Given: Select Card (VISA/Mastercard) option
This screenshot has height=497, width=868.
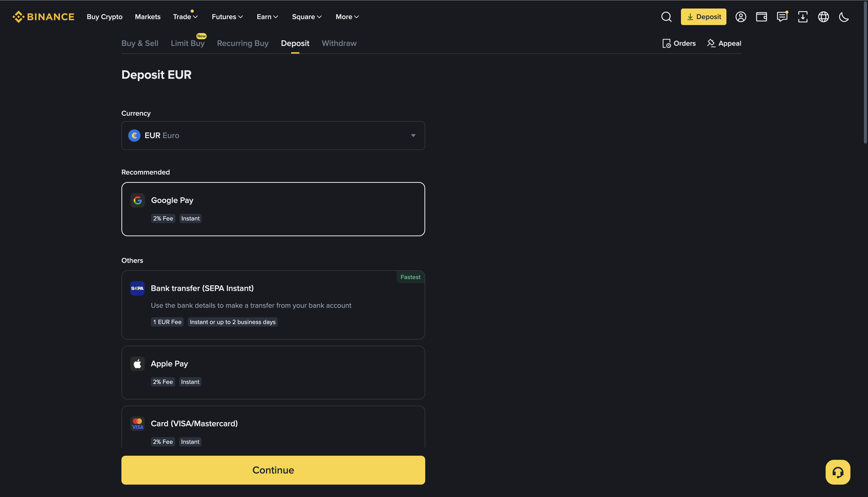Looking at the screenshot, I should pyautogui.click(x=273, y=427).
